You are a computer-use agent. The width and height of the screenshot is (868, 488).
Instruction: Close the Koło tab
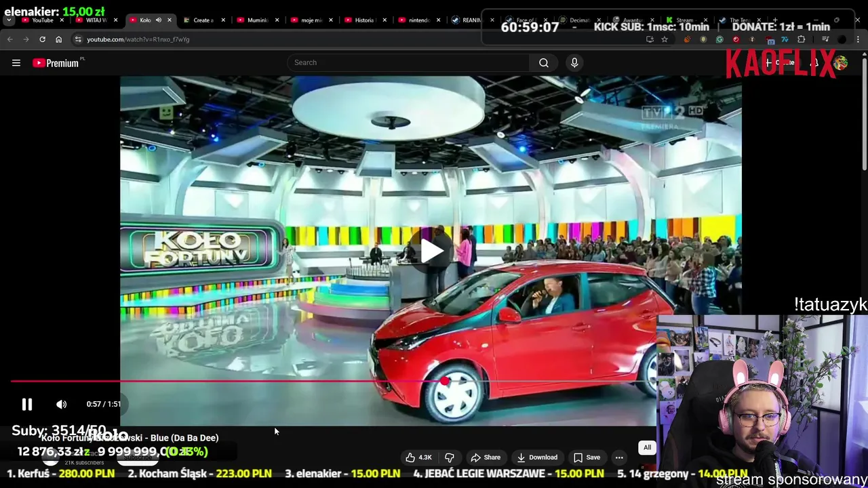click(x=170, y=20)
